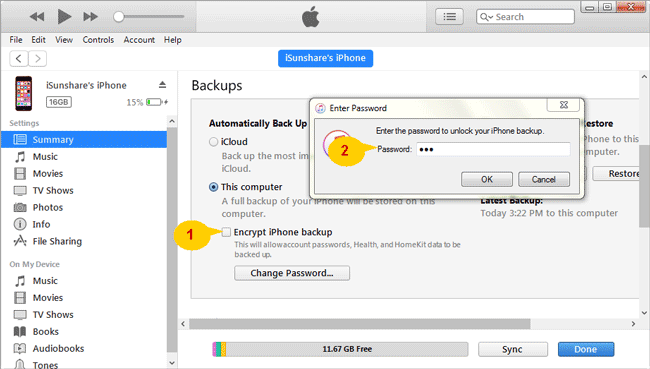The height and width of the screenshot is (369, 650).
Task: Open the Account menu
Action: [x=139, y=40]
